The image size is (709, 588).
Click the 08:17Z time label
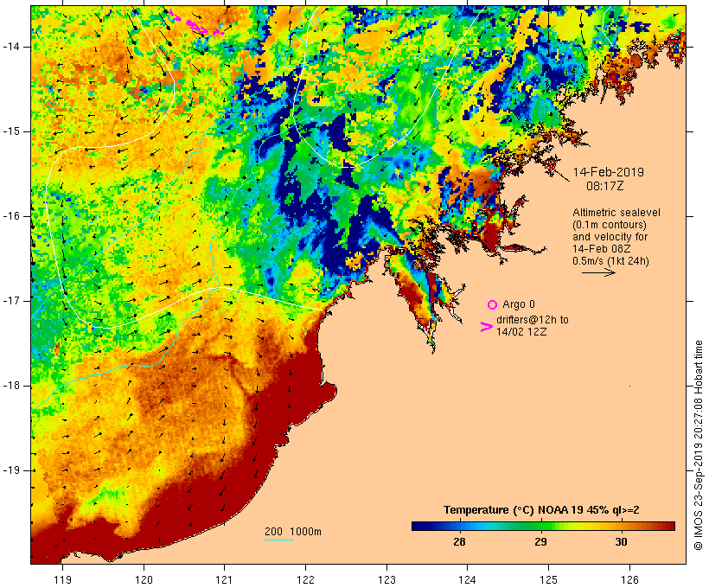[605, 186]
